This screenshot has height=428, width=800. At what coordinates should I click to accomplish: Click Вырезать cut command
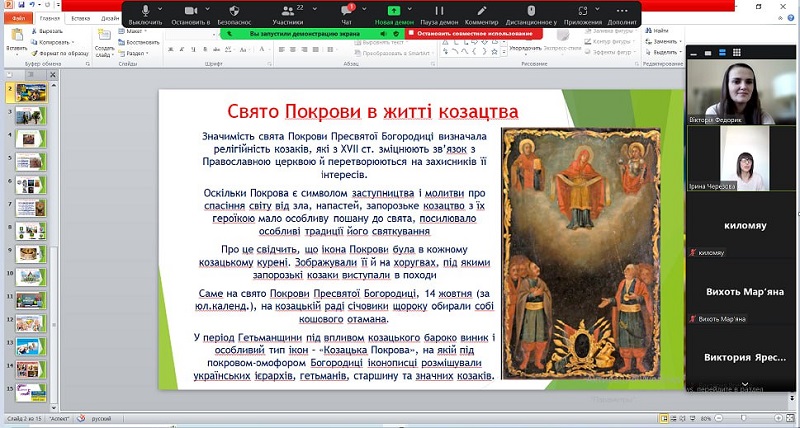pos(47,32)
